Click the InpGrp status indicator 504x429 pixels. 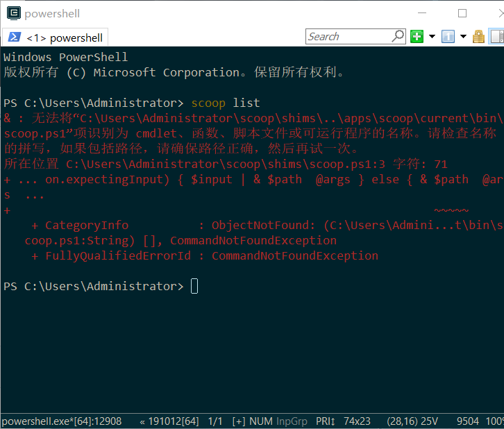292,421
